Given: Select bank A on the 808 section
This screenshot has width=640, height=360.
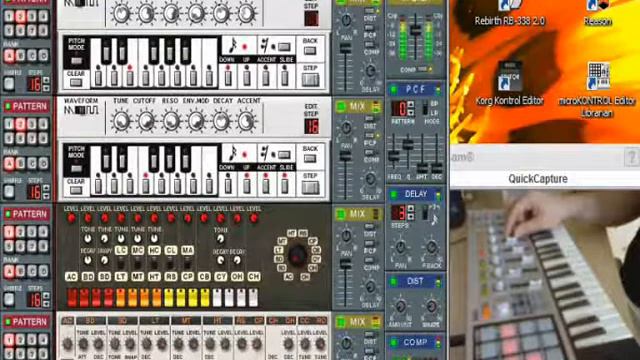Looking at the screenshot, I should coord(9,271).
